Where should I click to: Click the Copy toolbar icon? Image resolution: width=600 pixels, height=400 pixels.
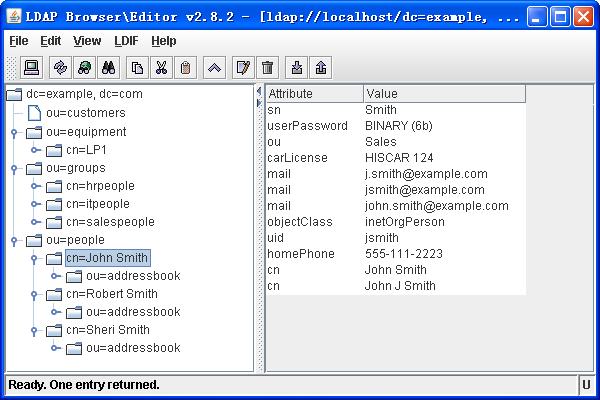(138, 68)
